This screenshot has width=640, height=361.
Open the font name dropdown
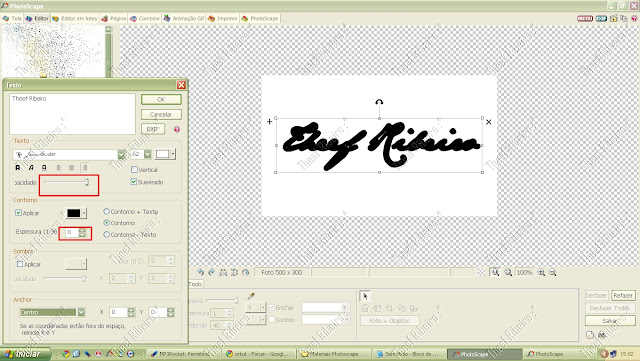click(x=121, y=154)
